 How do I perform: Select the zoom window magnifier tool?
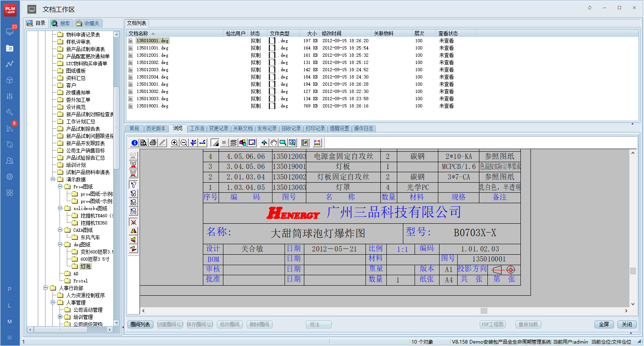pos(283,142)
